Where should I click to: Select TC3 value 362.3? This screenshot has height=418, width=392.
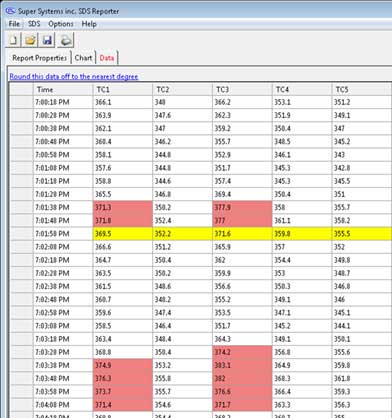pos(242,115)
